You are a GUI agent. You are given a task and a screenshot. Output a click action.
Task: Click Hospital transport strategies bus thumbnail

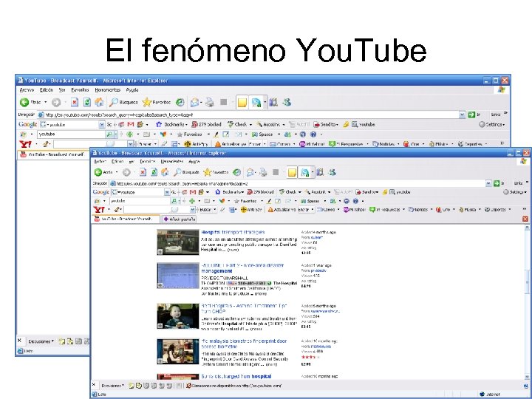point(178,242)
